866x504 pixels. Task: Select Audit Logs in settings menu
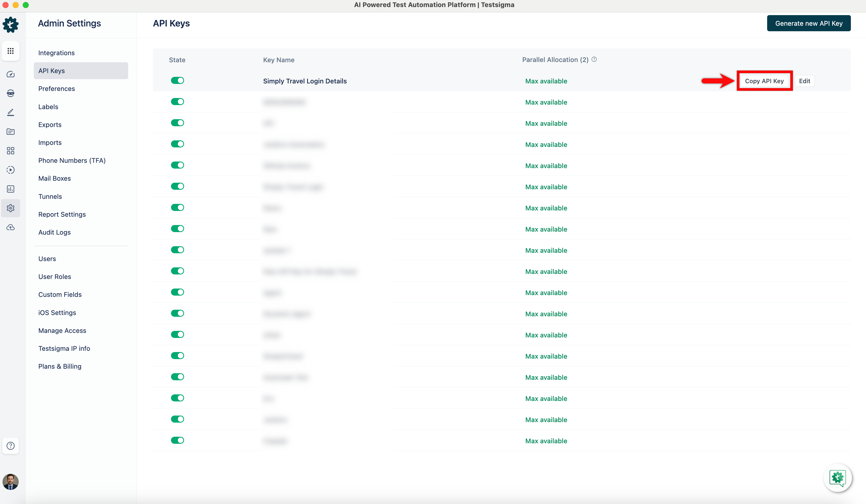click(x=54, y=232)
